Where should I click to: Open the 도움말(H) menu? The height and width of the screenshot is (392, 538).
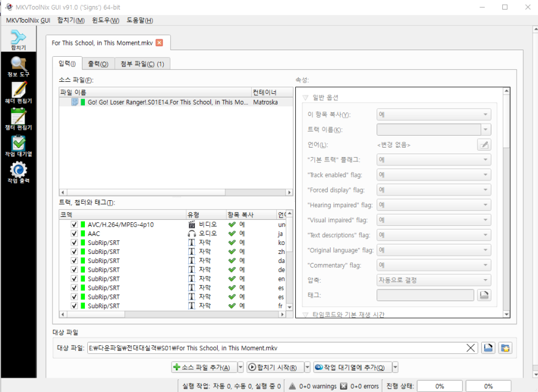click(140, 20)
